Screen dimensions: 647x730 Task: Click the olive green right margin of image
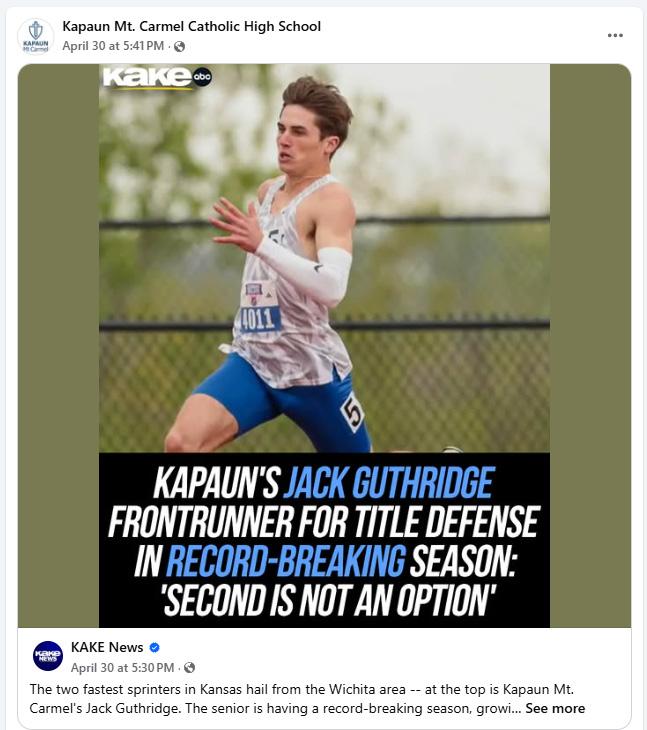click(x=590, y=345)
